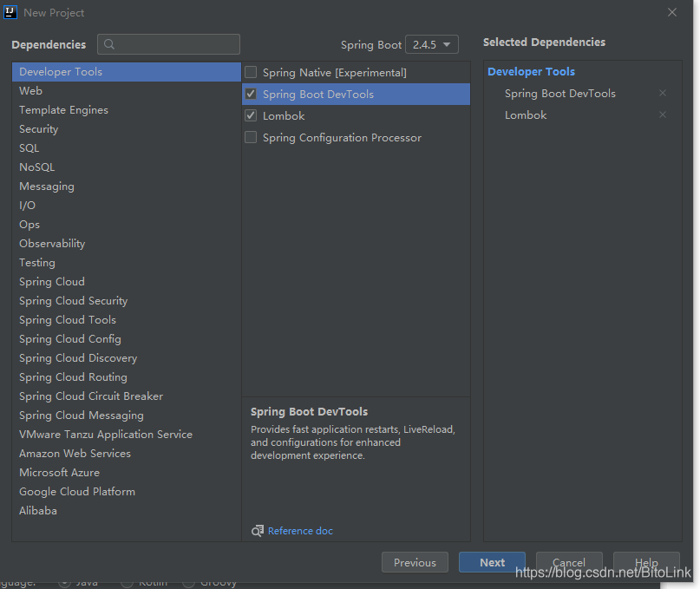Click Spring Boot DevTools in selected list
This screenshot has height=589, width=700.
pos(560,94)
